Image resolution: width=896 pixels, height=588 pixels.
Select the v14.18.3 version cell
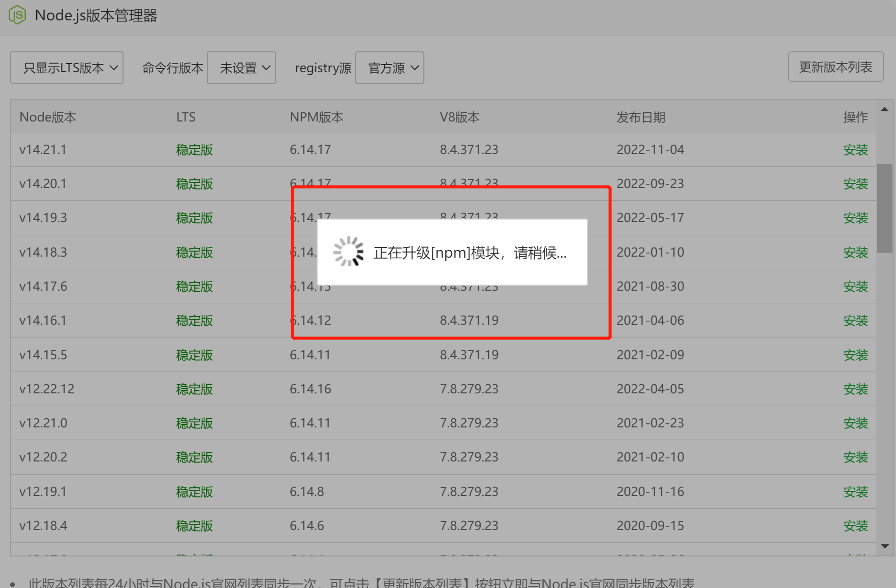43,253
